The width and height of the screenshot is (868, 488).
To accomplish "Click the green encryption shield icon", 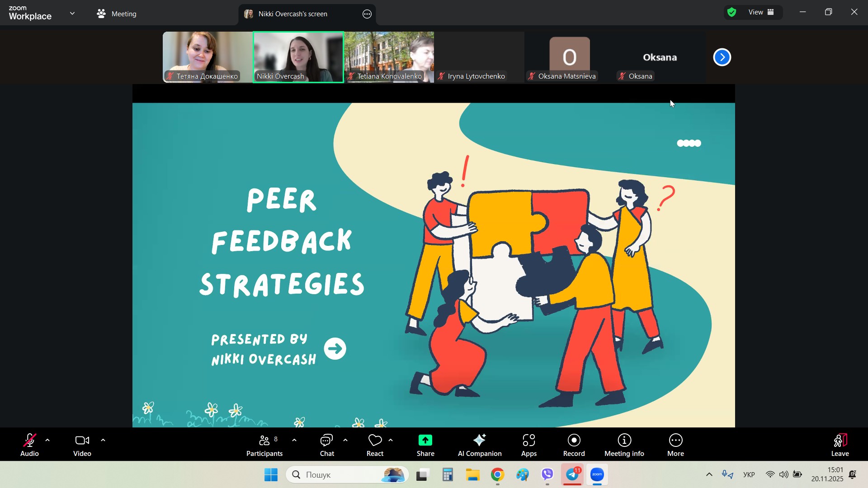I will 732,13.
